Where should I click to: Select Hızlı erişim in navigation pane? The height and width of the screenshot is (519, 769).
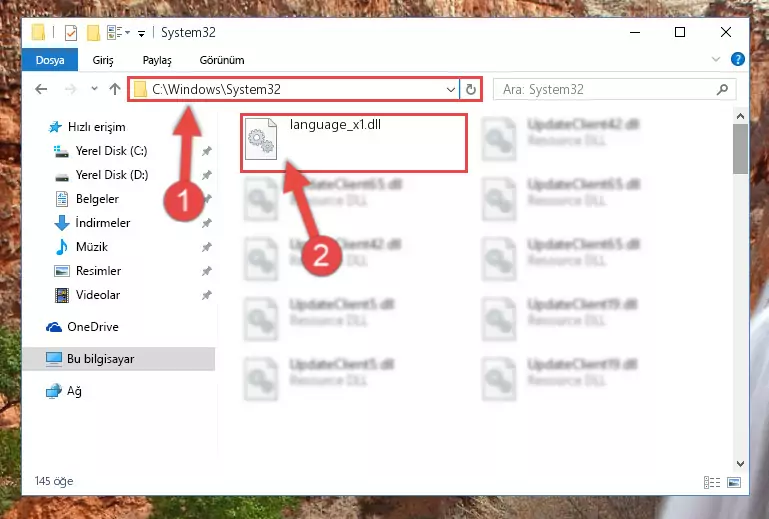[x=97, y=127]
